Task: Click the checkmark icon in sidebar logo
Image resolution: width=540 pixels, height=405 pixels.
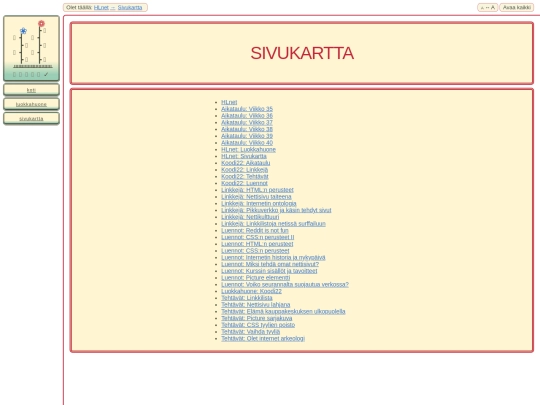Action: (x=46, y=74)
